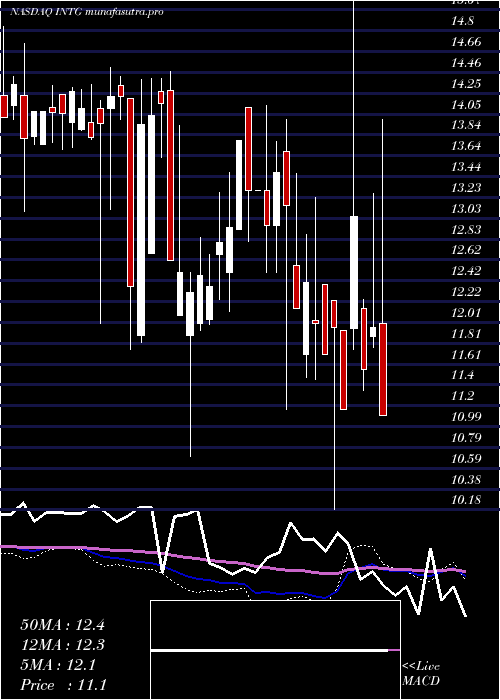Click the '<<Live MACD' label
This screenshot has width=500, height=700.
click(x=421, y=674)
